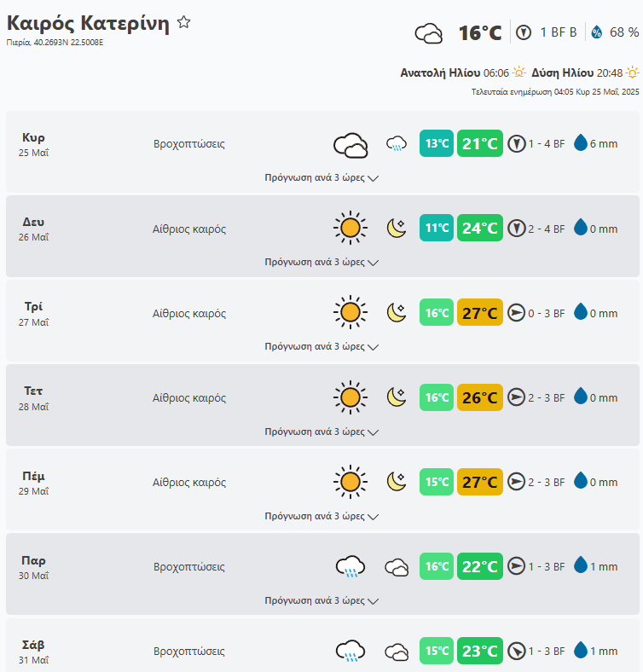The width and height of the screenshot is (643, 672).
Task: Click Monday's 11°C low temperature badge
Action: pos(437,229)
